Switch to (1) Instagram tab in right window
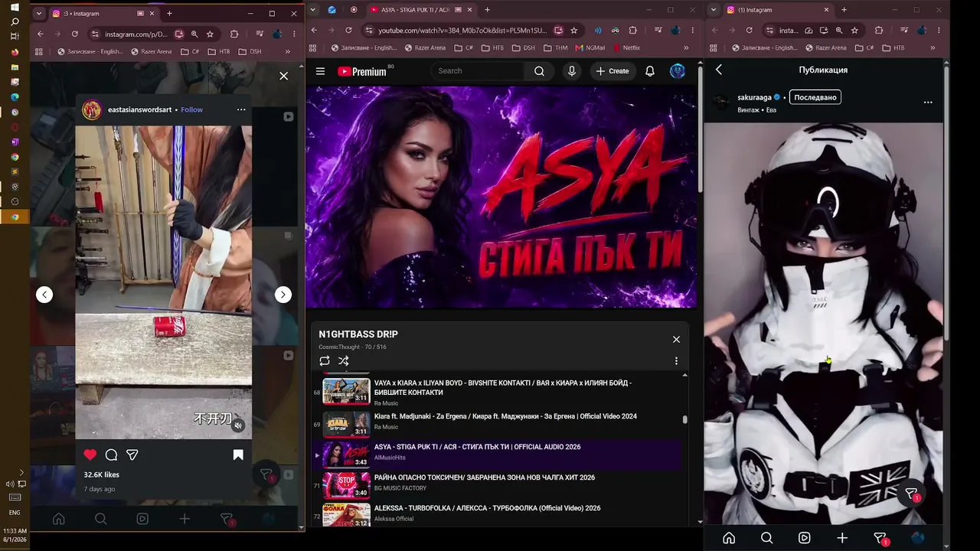 (777, 10)
